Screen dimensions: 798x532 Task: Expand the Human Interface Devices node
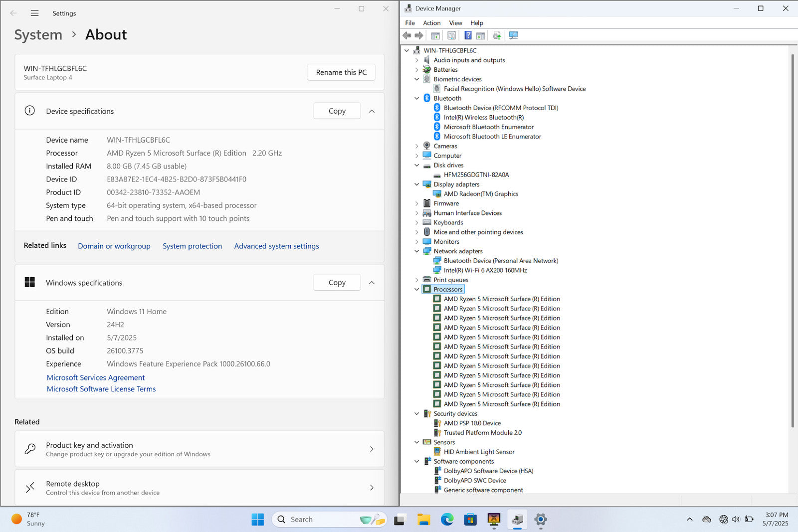417,213
